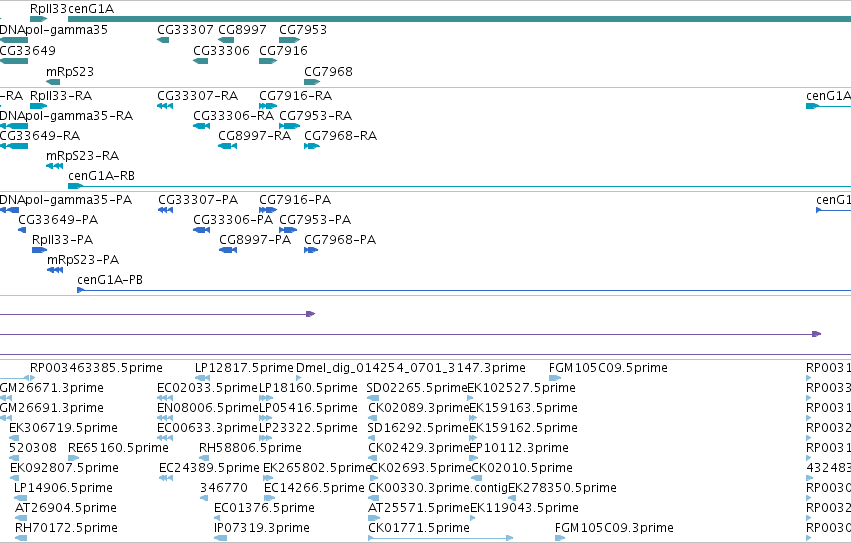Click the RH58806.5prime EST

point(204,458)
